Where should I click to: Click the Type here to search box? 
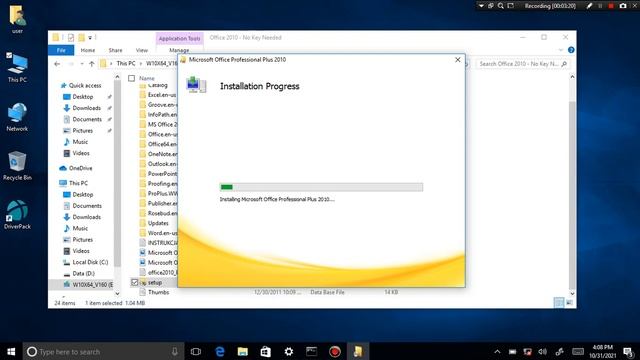tap(103, 351)
